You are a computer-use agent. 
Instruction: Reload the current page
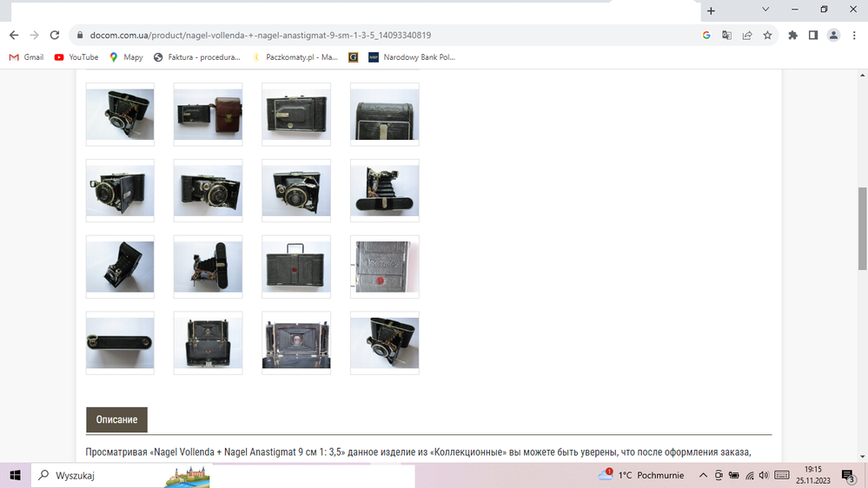(x=55, y=36)
